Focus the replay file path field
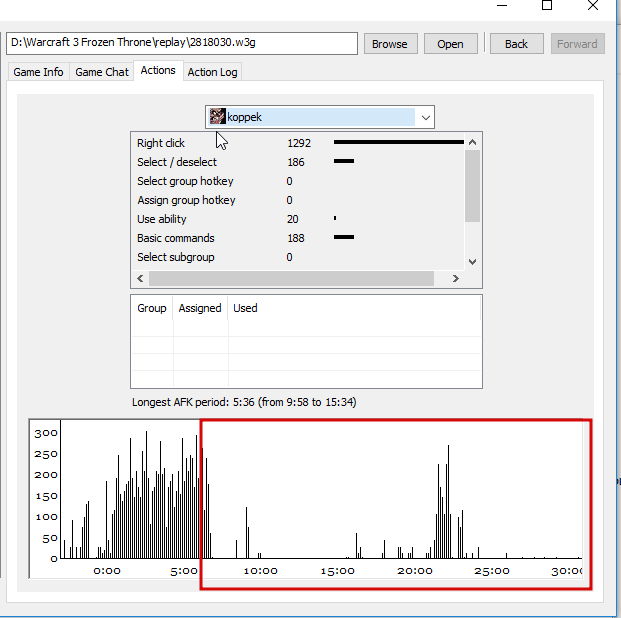This screenshot has width=621, height=618. [x=182, y=43]
